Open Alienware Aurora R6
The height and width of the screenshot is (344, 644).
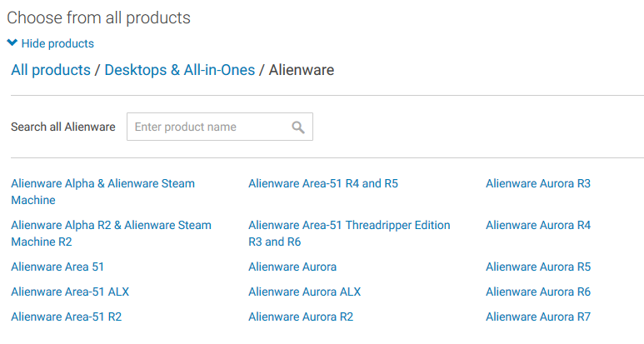pos(538,292)
